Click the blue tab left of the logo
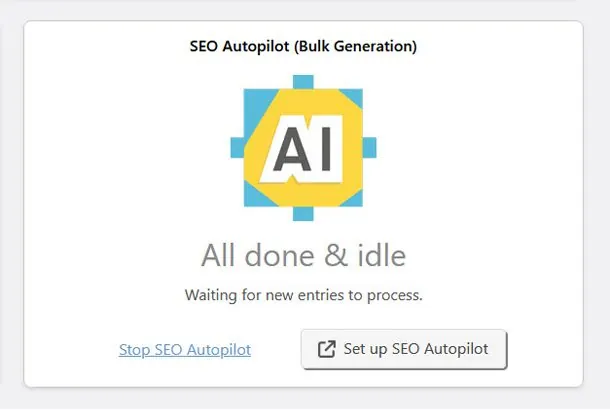610x410 pixels. (237, 147)
